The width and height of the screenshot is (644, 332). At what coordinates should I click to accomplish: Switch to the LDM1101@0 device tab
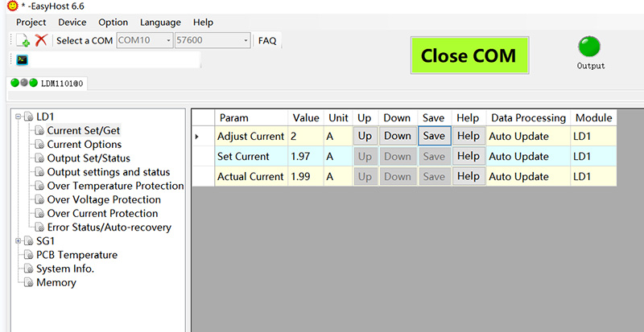pyautogui.click(x=47, y=83)
